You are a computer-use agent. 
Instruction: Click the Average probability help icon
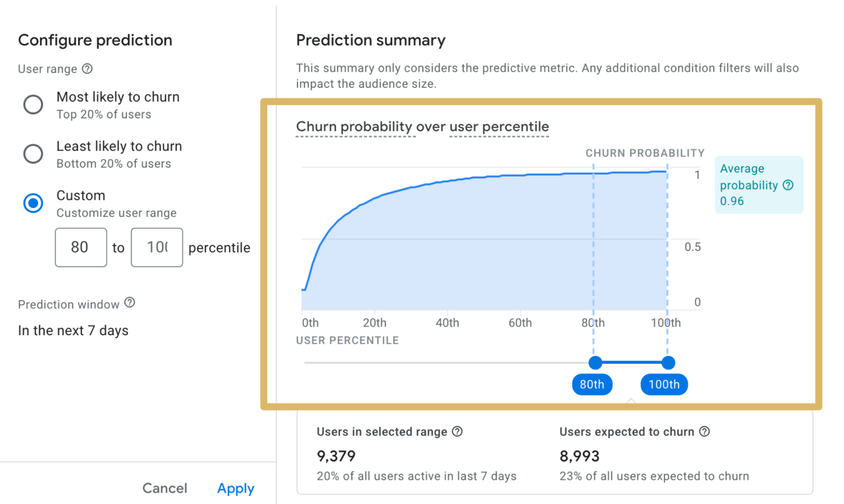tap(789, 185)
